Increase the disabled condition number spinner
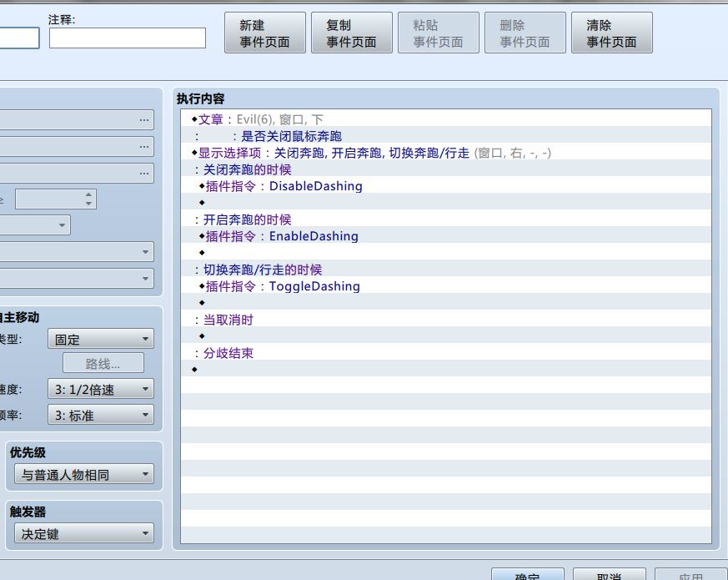 click(88, 194)
